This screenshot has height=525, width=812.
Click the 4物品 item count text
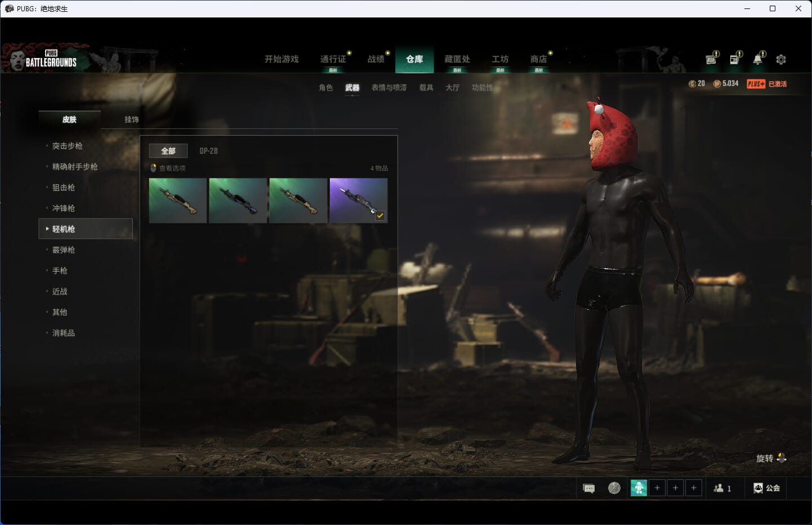pos(379,168)
